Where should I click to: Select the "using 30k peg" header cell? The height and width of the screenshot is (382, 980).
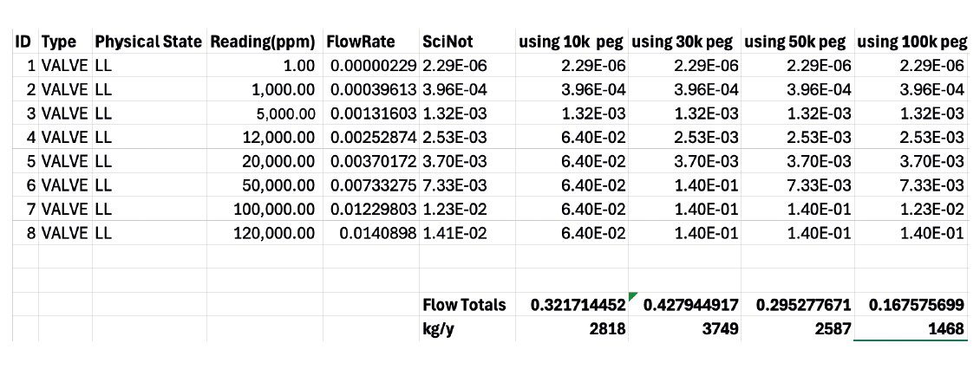tap(682, 42)
